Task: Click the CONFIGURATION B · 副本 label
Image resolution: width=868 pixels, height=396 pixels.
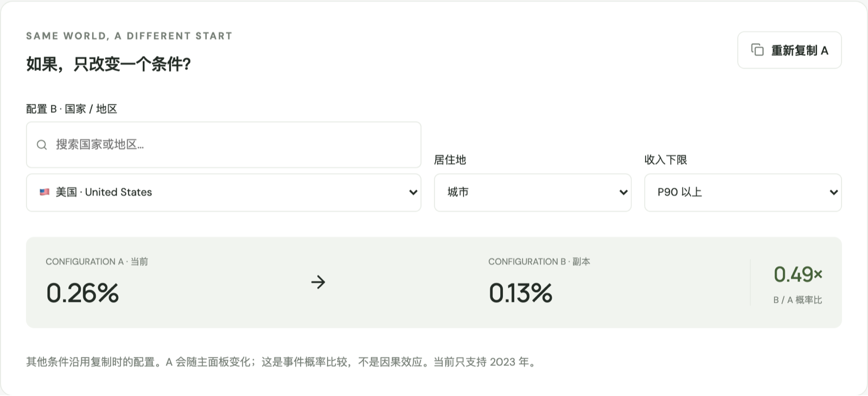Action: coord(539,261)
